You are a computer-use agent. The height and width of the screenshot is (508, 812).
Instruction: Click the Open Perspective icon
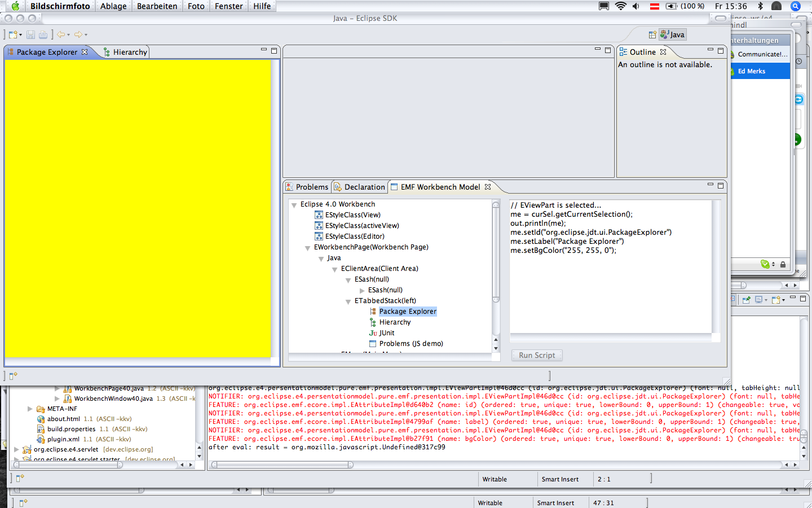pyautogui.click(x=652, y=34)
